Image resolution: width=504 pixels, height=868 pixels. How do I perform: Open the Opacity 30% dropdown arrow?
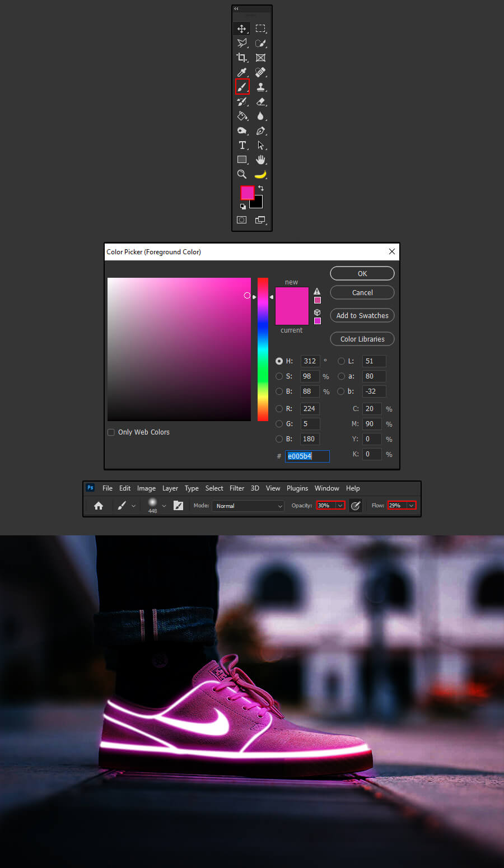point(340,506)
